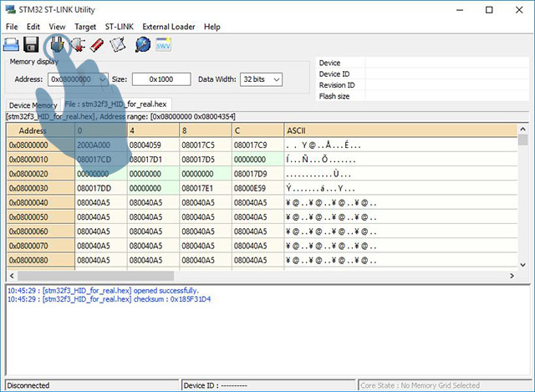Click the Program verify toolbar icon

(119, 44)
